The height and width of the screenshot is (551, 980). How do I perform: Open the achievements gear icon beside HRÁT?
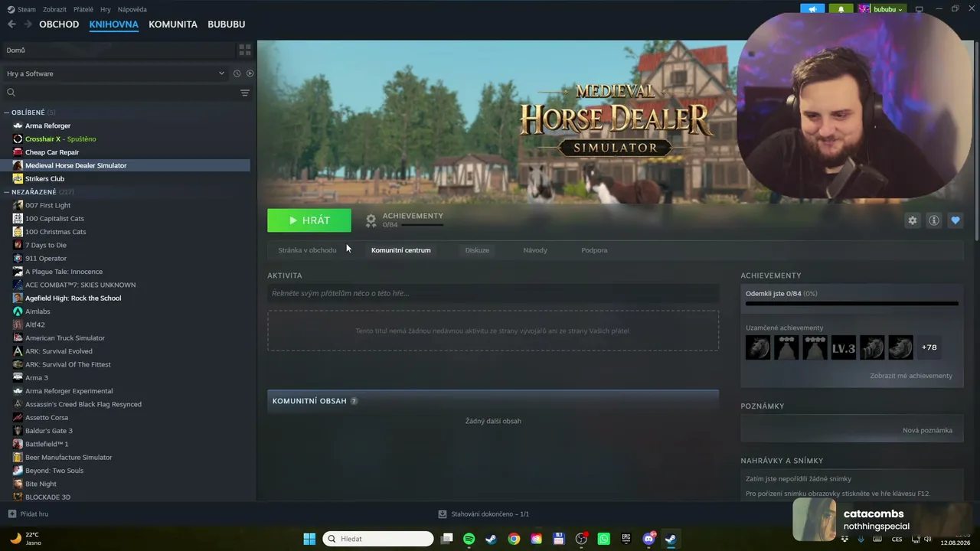[x=371, y=220]
